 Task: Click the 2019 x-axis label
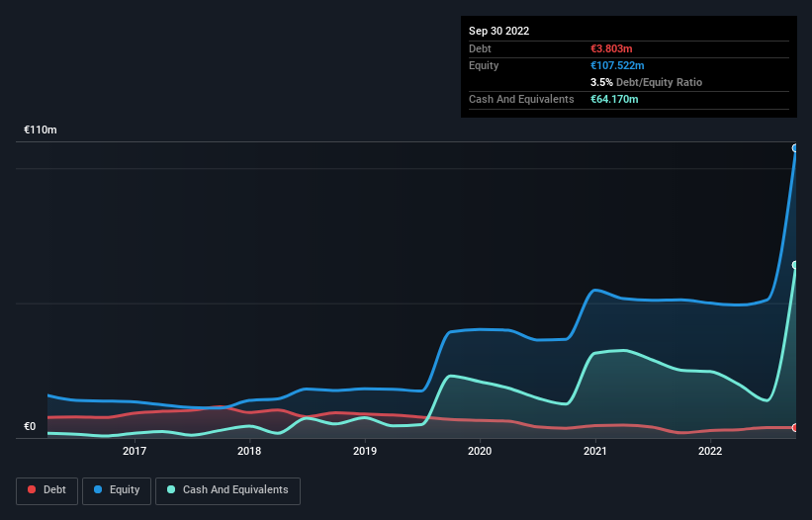pos(365,451)
